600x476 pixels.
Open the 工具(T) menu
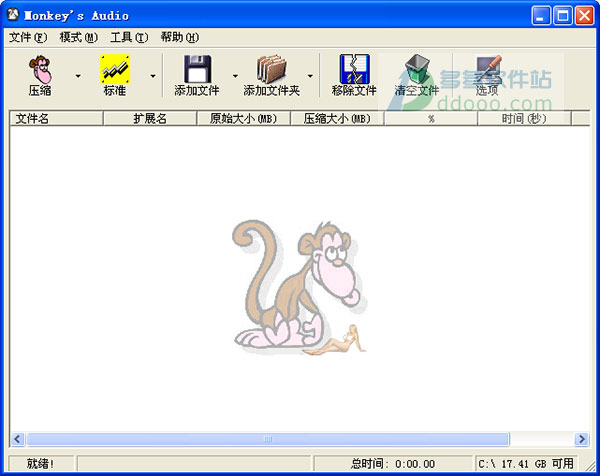(x=129, y=37)
